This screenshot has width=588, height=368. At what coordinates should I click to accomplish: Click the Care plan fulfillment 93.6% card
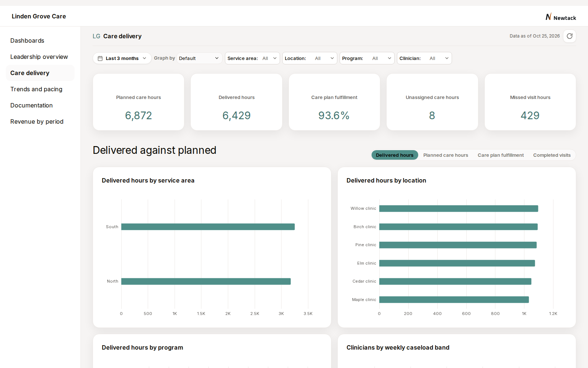point(334,102)
